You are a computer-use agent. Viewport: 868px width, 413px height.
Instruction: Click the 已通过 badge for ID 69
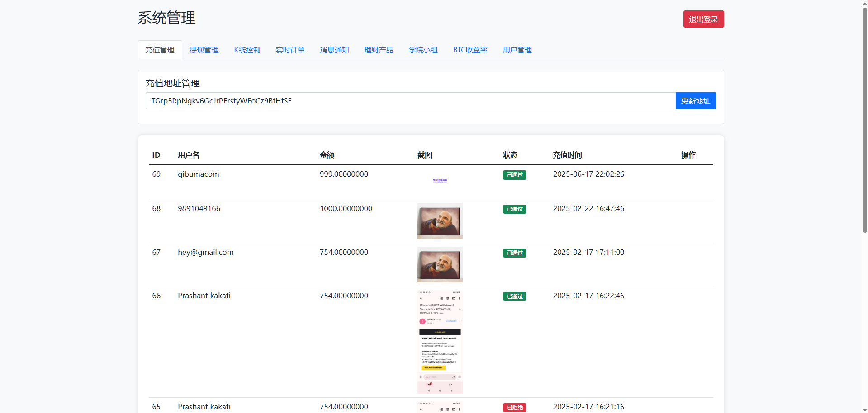click(x=514, y=175)
